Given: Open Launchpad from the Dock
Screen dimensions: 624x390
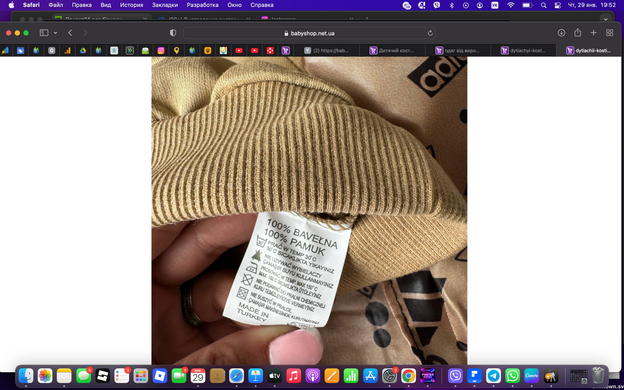Looking at the screenshot, I should pyautogui.click(x=140, y=375).
